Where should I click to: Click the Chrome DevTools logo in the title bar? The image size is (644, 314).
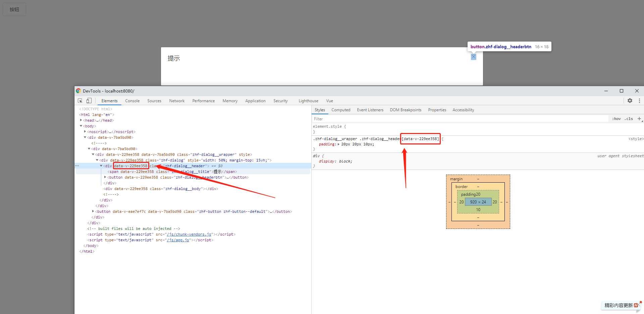tap(78, 91)
